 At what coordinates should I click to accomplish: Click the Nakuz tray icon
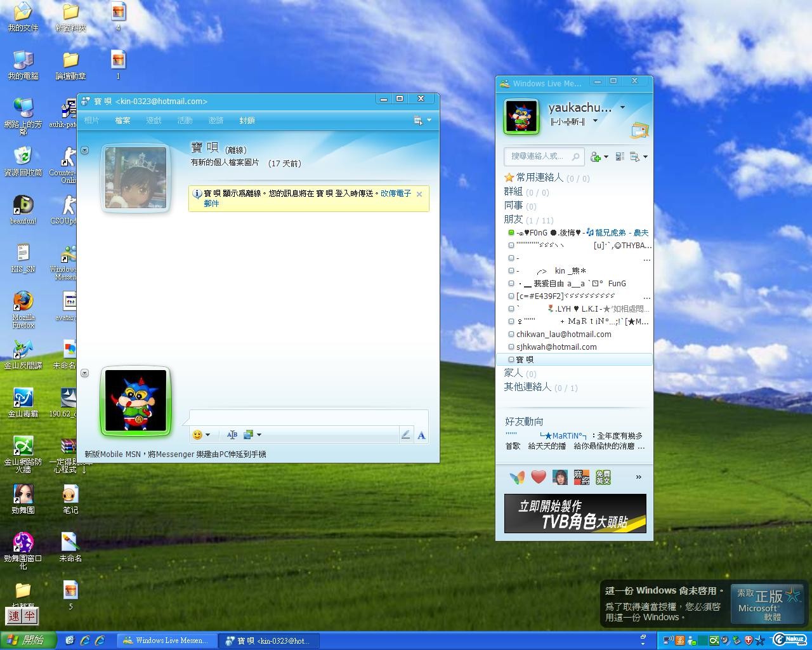pos(790,639)
